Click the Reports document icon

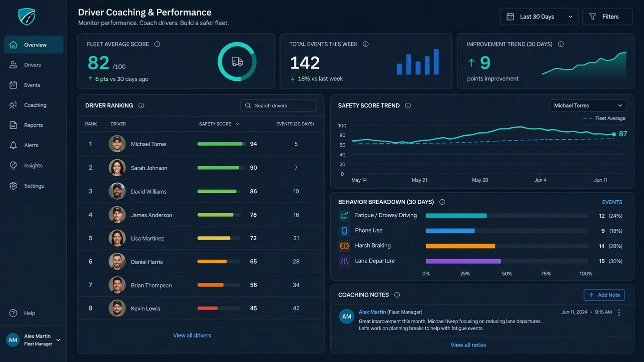click(x=13, y=125)
